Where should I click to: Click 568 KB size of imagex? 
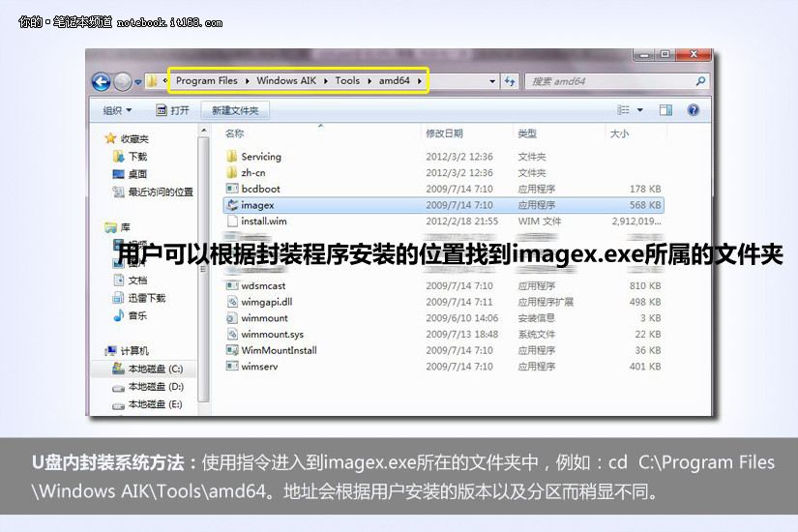[645, 205]
